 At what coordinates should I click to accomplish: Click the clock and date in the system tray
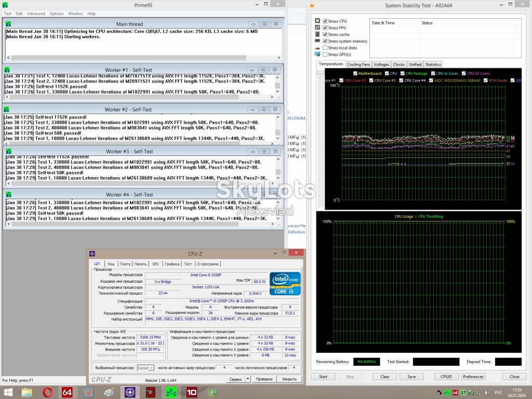pyautogui.click(x=516, y=393)
